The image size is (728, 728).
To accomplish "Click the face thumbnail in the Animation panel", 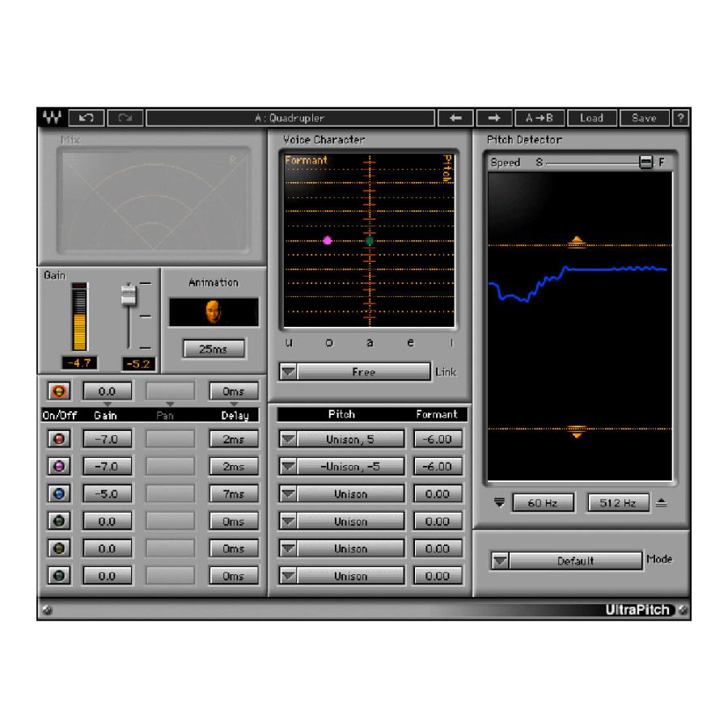I will coord(214,311).
